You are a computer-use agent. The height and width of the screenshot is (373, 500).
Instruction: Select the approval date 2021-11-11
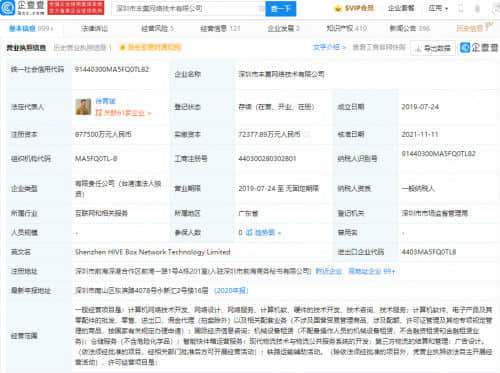tap(420, 134)
